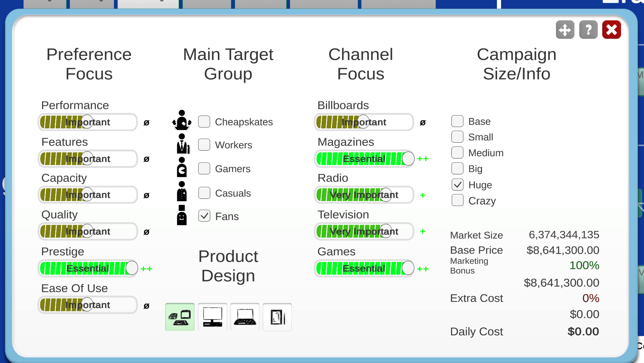Check the Cheapskates target group box
Screen dimensions: 644x363
click(x=204, y=122)
